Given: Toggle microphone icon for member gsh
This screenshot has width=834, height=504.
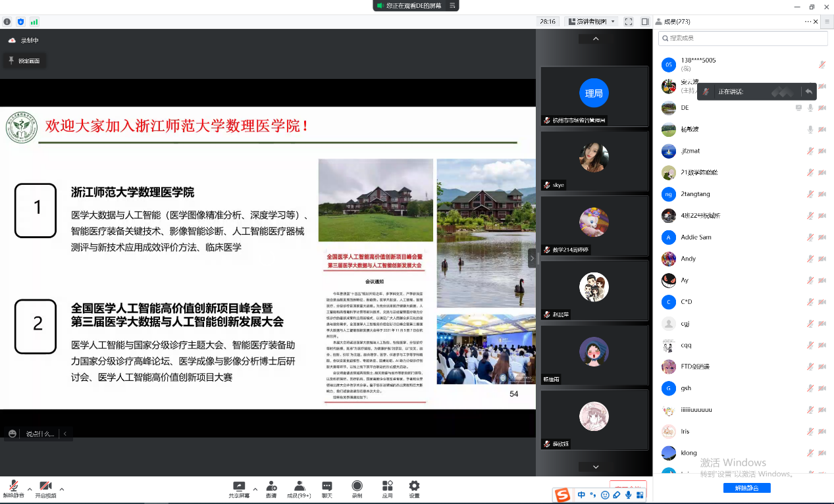Looking at the screenshot, I should pos(810,388).
